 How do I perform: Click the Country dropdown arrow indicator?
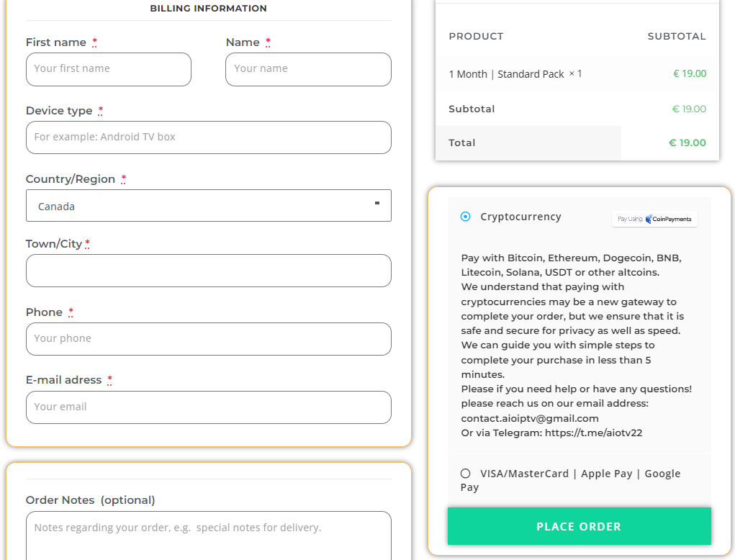click(x=377, y=204)
